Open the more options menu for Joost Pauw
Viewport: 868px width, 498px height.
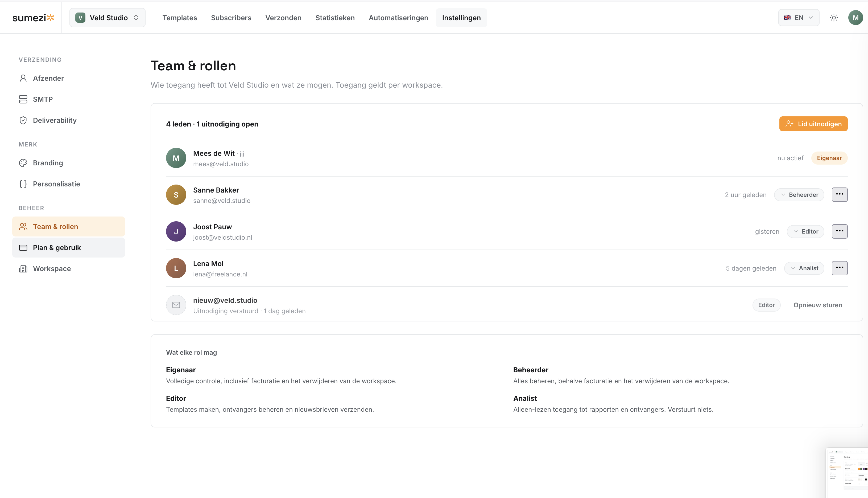click(x=839, y=231)
